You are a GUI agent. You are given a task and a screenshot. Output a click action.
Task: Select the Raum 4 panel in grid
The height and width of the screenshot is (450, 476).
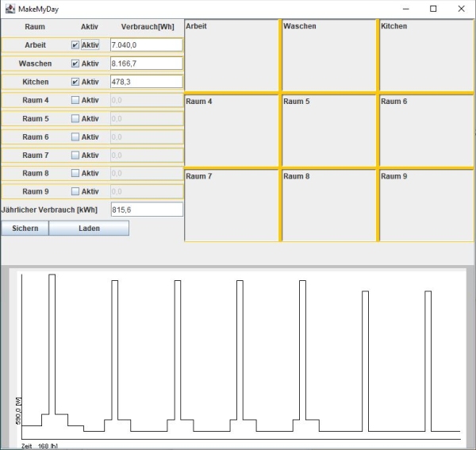click(232, 130)
